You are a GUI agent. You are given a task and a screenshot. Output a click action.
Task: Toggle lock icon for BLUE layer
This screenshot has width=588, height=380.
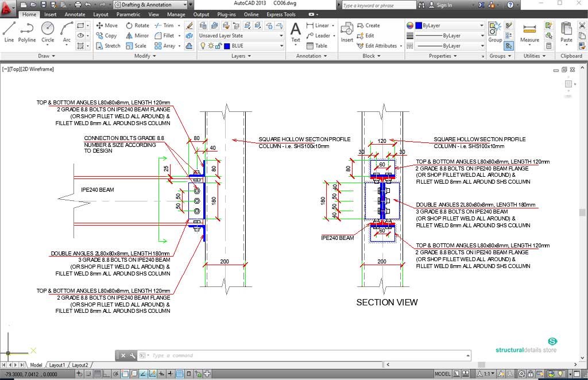click(219, 46)
